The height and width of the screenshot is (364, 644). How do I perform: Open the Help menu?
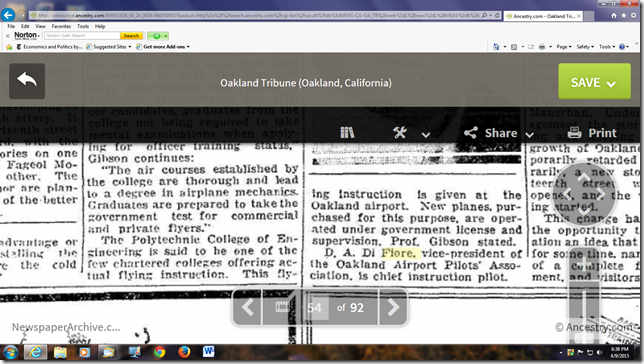tap(100, 26)
